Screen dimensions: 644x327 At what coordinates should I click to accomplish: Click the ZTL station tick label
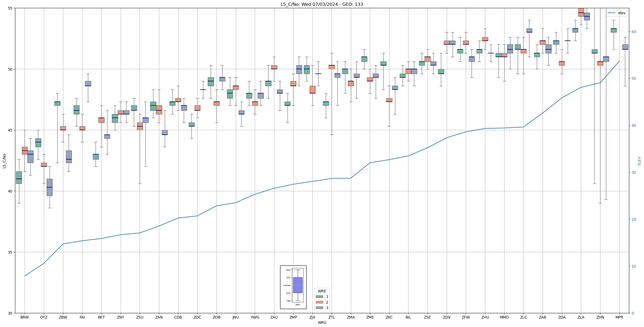332,317
